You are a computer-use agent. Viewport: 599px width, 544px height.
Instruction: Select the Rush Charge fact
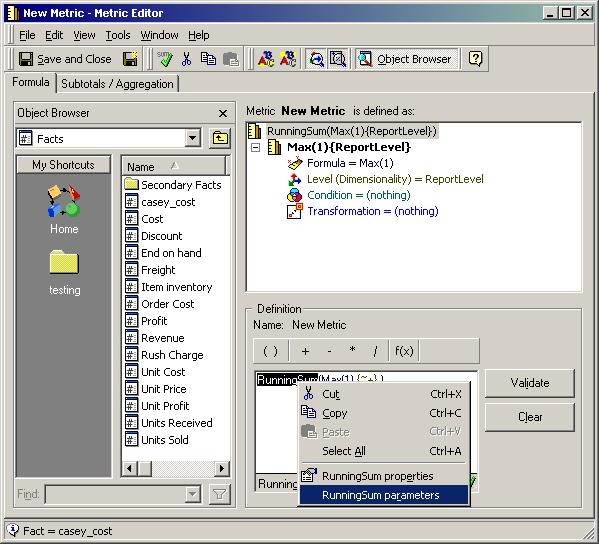point(164,355)
